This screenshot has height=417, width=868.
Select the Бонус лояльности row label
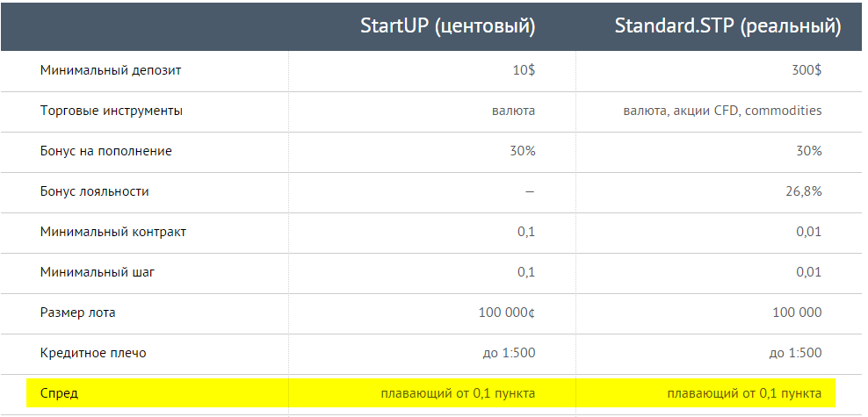[x=95, y=191]
